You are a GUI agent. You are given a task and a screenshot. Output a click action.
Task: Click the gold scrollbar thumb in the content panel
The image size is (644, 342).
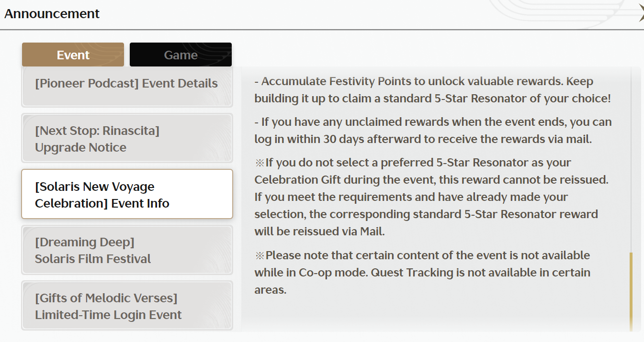pyautogui.click(x=631, y=291)
